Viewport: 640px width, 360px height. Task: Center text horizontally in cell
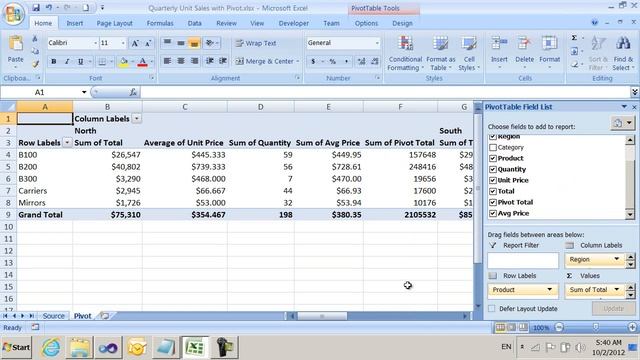pyautogui.click(x=181, y=61)
